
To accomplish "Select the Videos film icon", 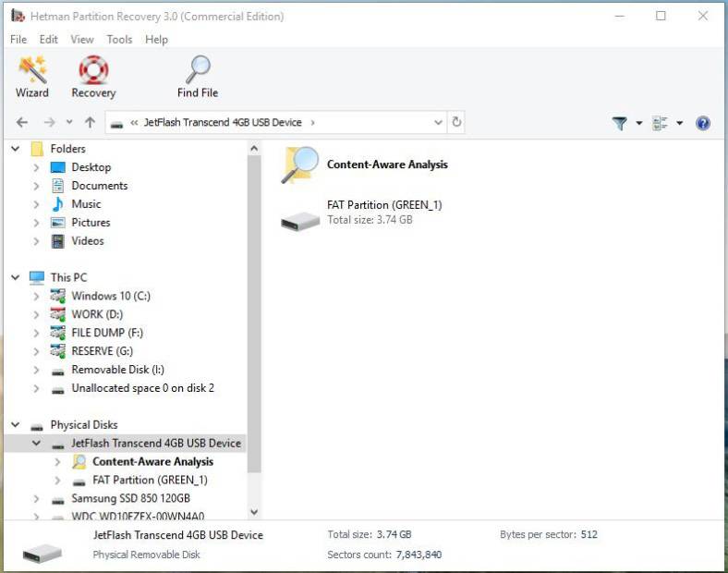I will (58, 241).
